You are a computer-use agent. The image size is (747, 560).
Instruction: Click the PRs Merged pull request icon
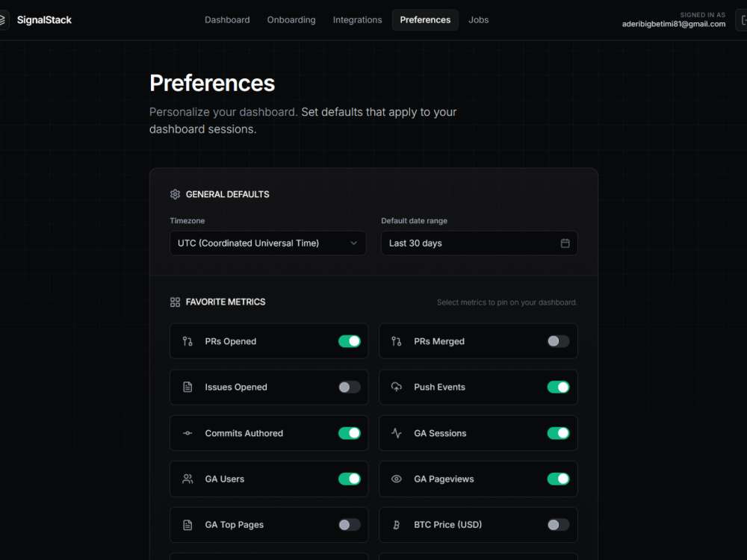pos(397,341)
